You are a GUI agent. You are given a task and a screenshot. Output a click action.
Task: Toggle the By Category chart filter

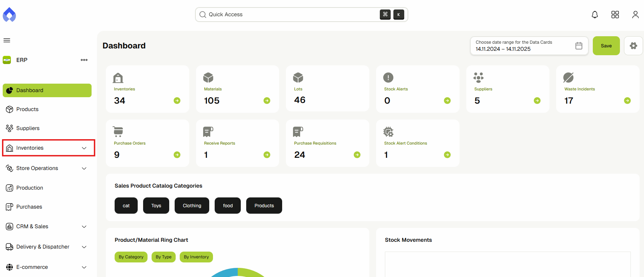(131, 257)
